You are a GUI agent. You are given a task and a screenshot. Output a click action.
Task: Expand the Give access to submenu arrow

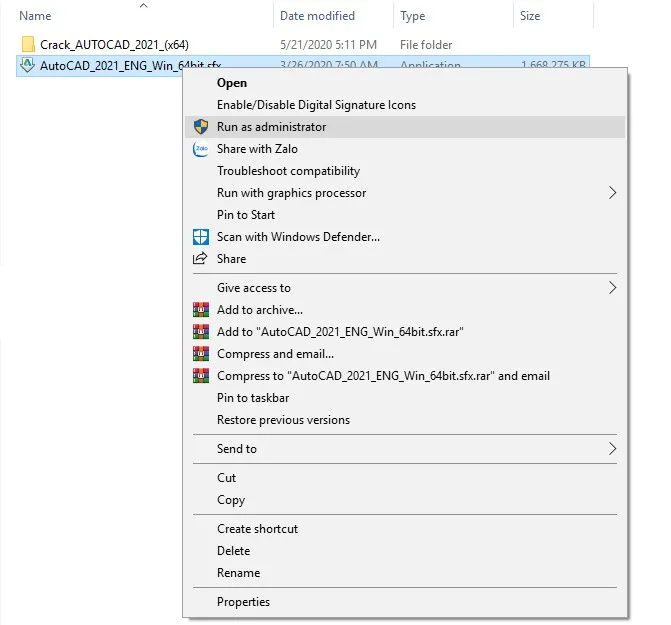click(613, 288)
